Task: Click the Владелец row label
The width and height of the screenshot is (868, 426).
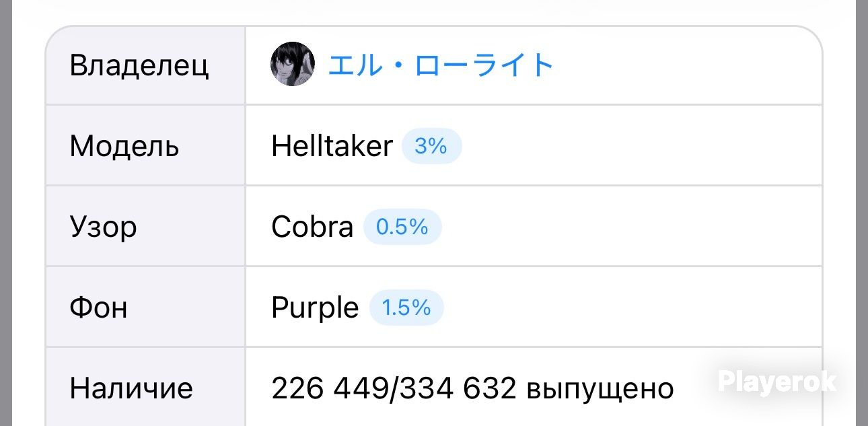Action: coord(139,66)
